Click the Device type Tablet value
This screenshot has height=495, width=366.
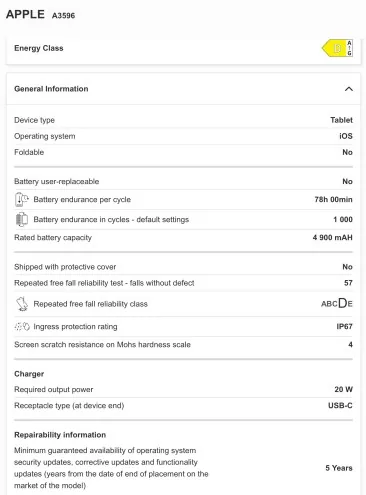coord(341,120)
